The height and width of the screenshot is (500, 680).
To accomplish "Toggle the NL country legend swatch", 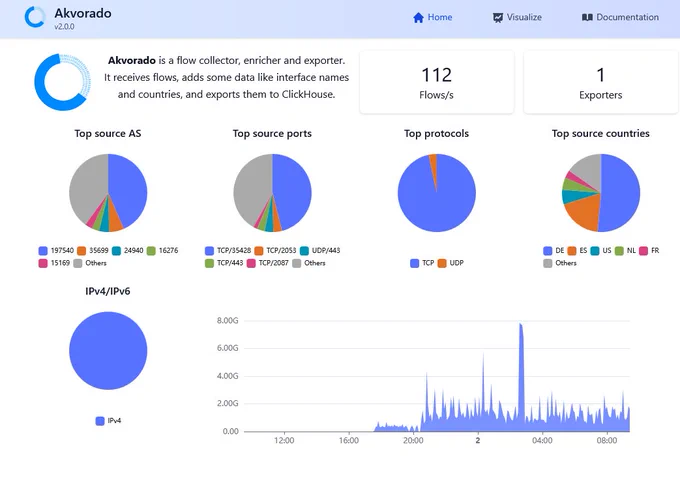I will 619,251.
